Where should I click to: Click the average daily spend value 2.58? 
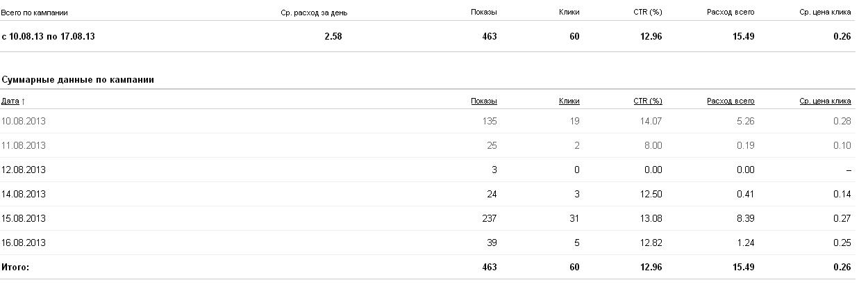[x=333, y=37]
